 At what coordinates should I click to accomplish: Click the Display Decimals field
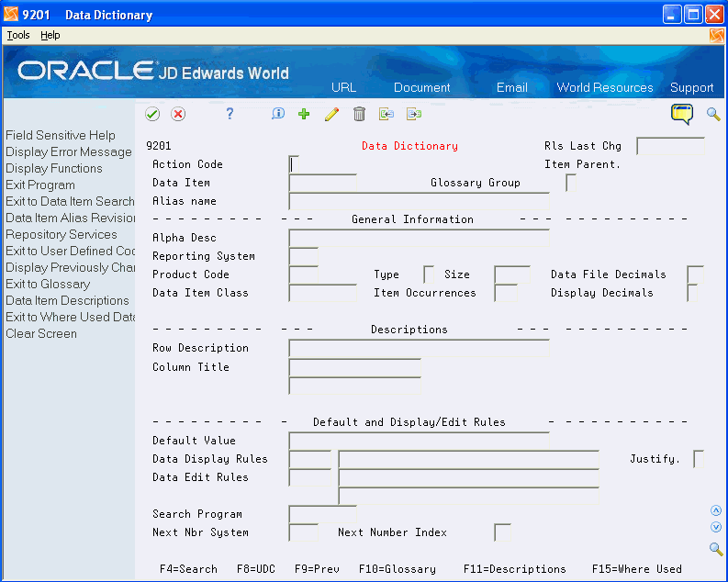[692, 293]
